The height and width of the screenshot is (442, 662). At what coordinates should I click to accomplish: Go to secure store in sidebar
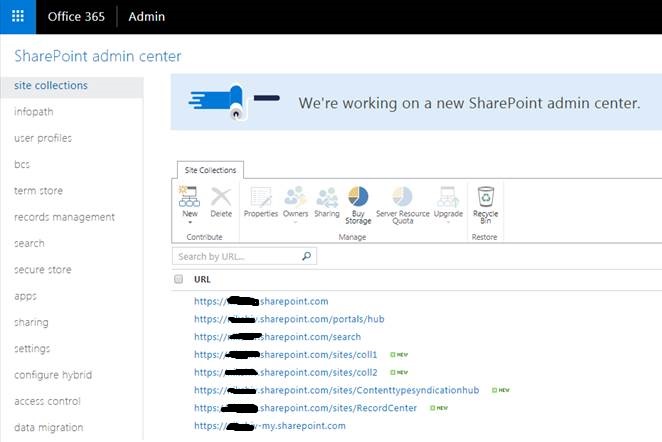click(x=43, y=269)
